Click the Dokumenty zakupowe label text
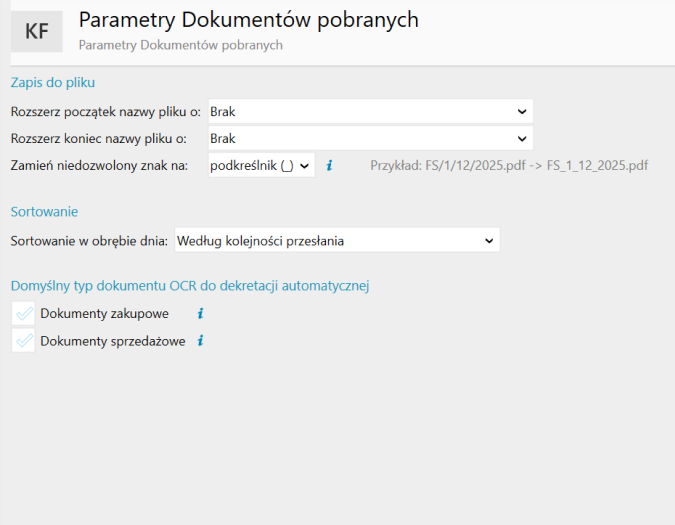 [x=105, y=314]
